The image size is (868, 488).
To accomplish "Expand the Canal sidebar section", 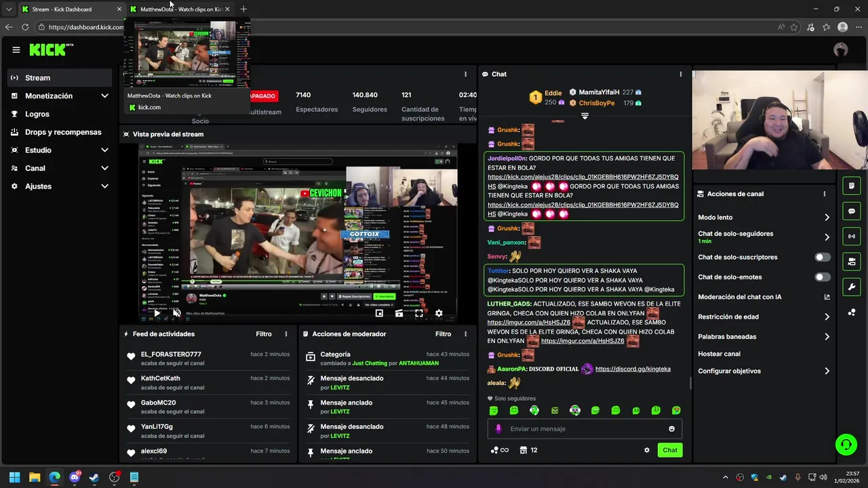I will click(x=104, y=168).
